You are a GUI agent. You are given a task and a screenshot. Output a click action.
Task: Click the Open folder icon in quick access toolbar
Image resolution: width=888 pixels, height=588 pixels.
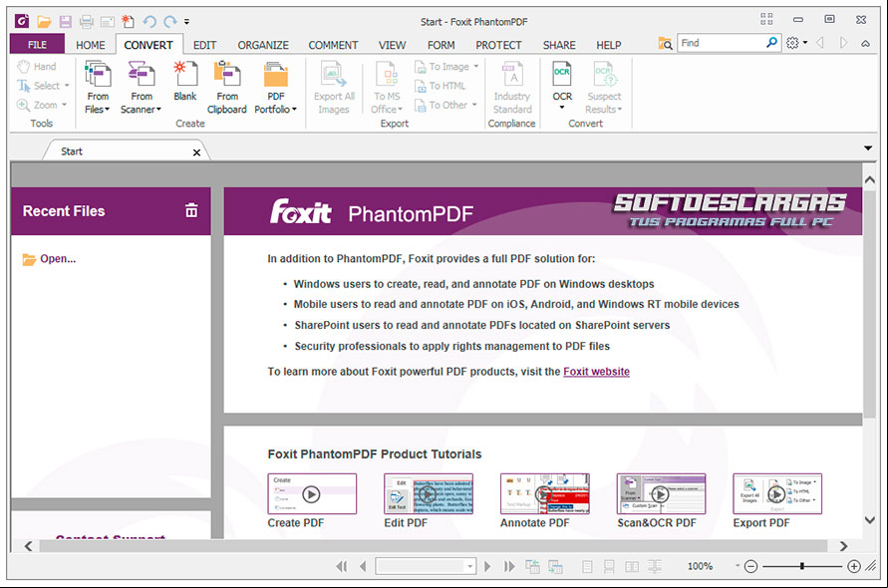click(44, 22)
